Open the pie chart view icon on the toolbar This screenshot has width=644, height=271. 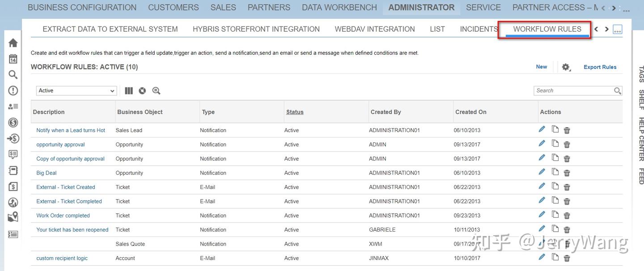(x=142, y=90)
